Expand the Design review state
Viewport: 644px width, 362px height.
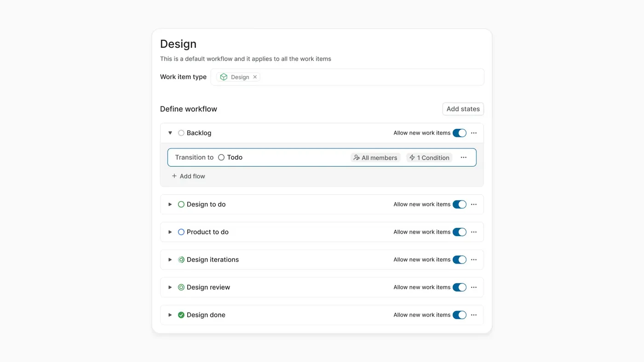pyautogui.click(x=170, y=287)
